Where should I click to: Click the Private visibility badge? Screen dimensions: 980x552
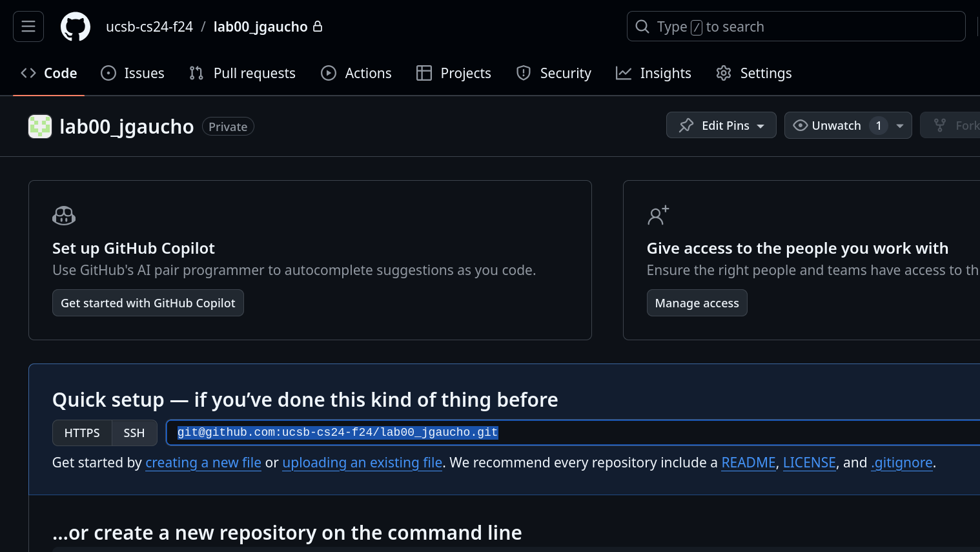point(228,127)
